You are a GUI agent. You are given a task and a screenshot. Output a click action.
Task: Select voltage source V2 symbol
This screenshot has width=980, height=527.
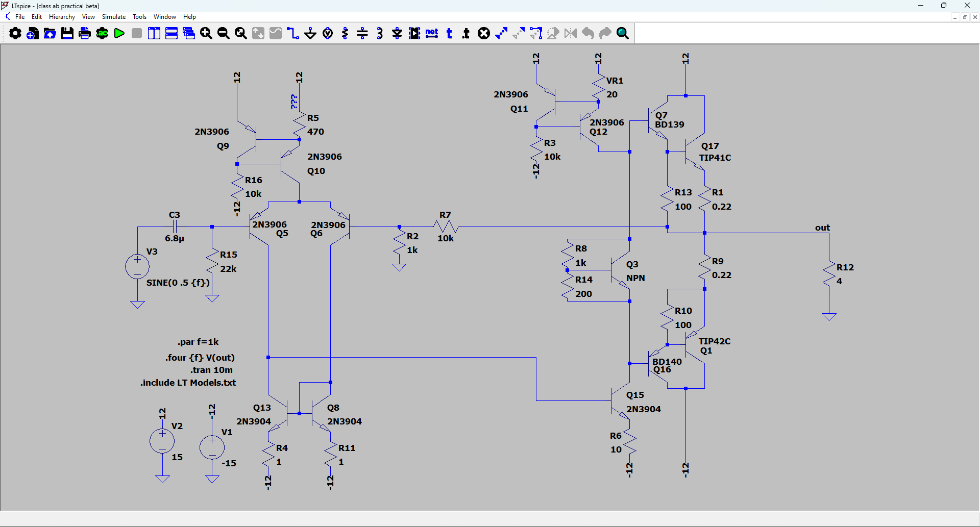pos(162,441)
